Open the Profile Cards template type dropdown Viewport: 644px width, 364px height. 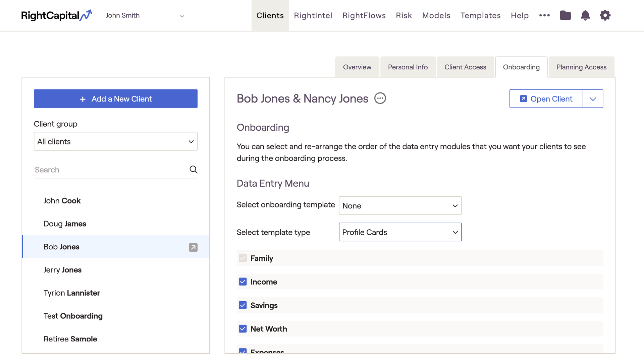coord(400,232)
